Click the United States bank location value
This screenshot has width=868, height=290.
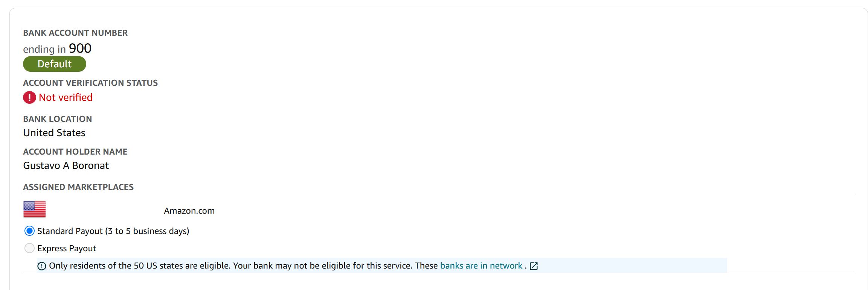[x=54, y=133]
